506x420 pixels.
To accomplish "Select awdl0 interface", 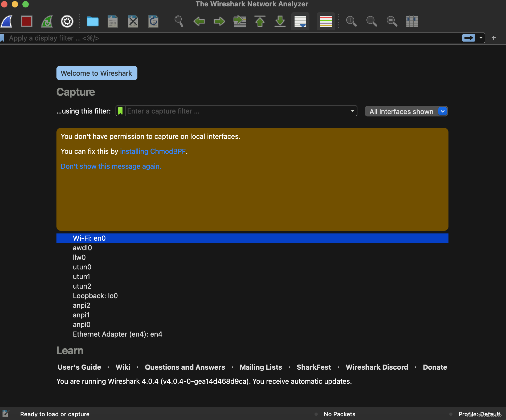I will tap(252, 248).
